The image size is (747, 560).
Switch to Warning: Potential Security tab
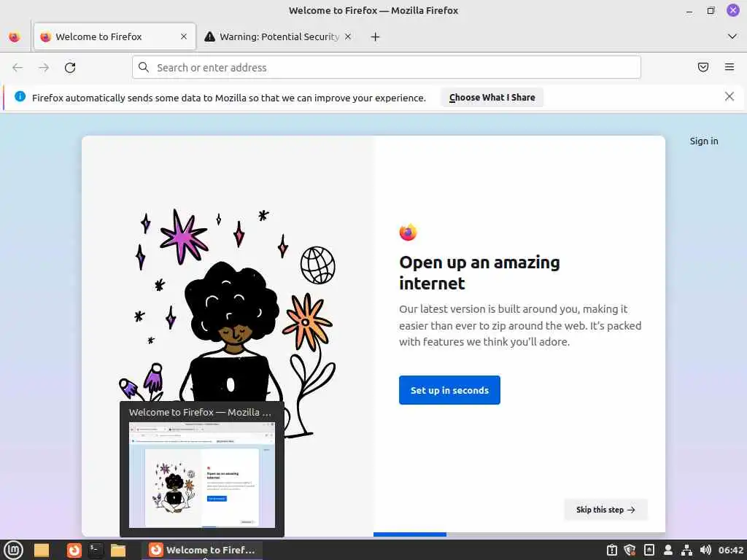(279, 36)
